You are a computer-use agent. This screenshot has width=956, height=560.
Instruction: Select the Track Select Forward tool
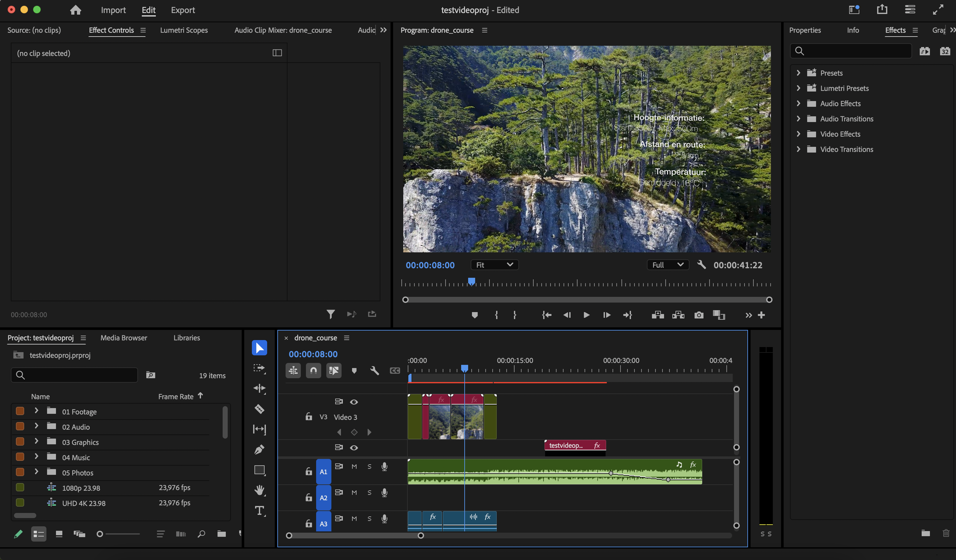point(259,368)
